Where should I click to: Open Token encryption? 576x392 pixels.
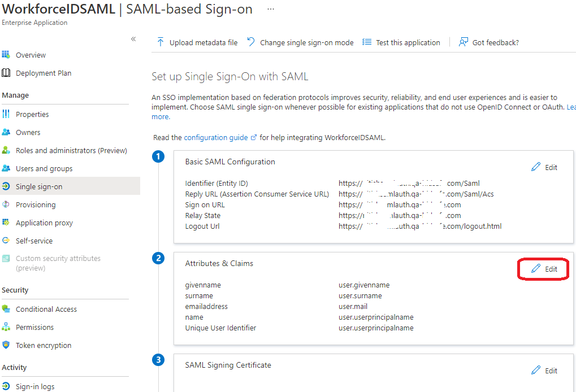[x=44, y=345]
